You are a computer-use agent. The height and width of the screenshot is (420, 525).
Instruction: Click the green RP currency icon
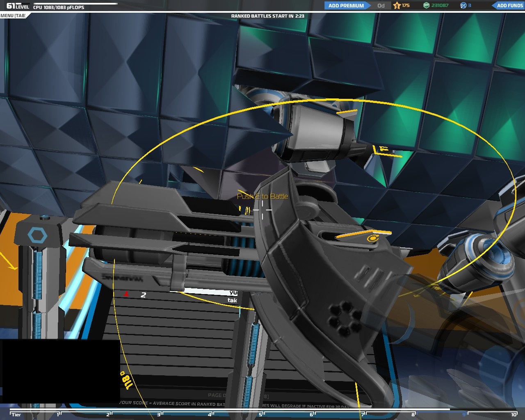[426, 5]
